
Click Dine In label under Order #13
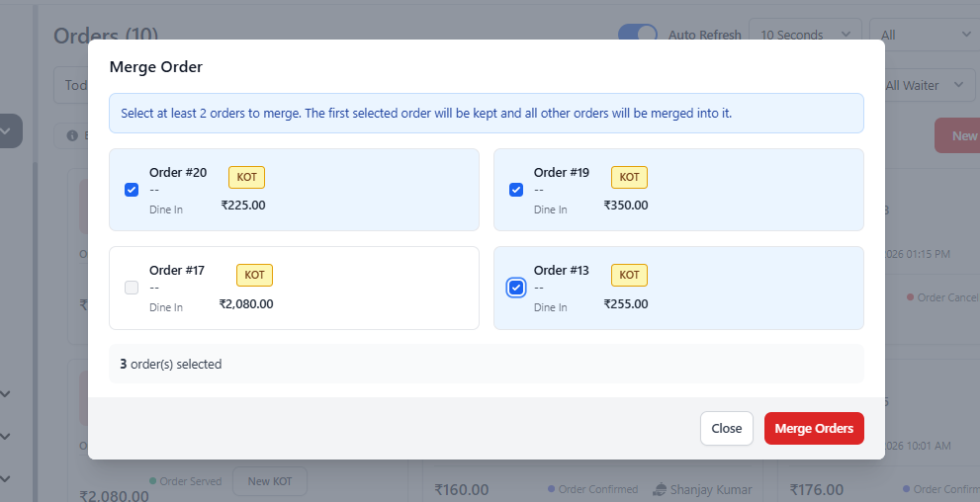pos(551,307)
